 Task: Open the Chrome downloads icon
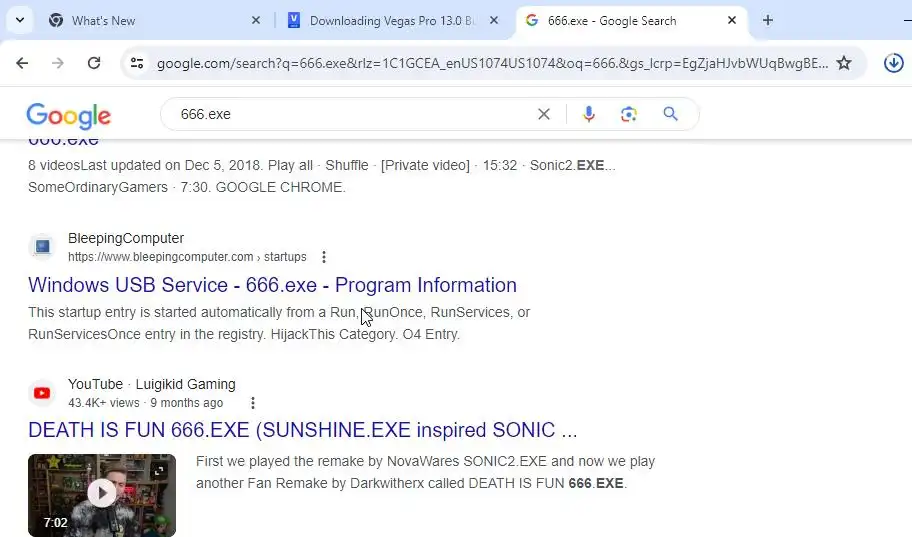pos(893,63)
